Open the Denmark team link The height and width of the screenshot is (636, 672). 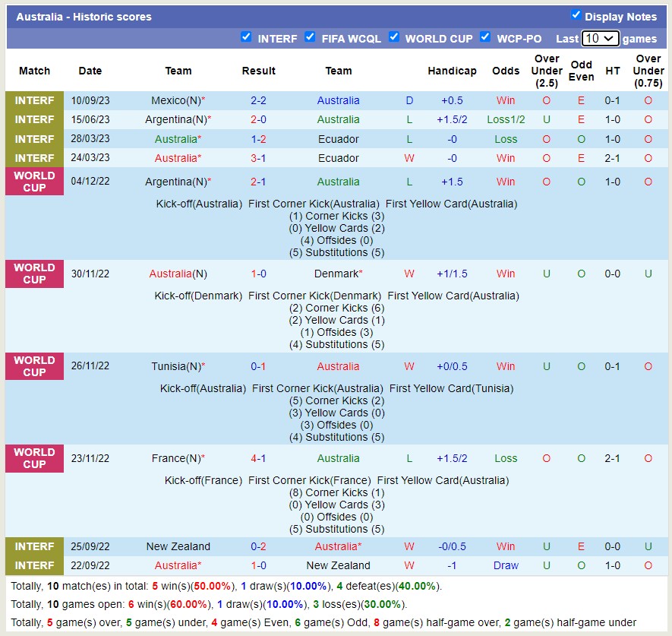336,274
